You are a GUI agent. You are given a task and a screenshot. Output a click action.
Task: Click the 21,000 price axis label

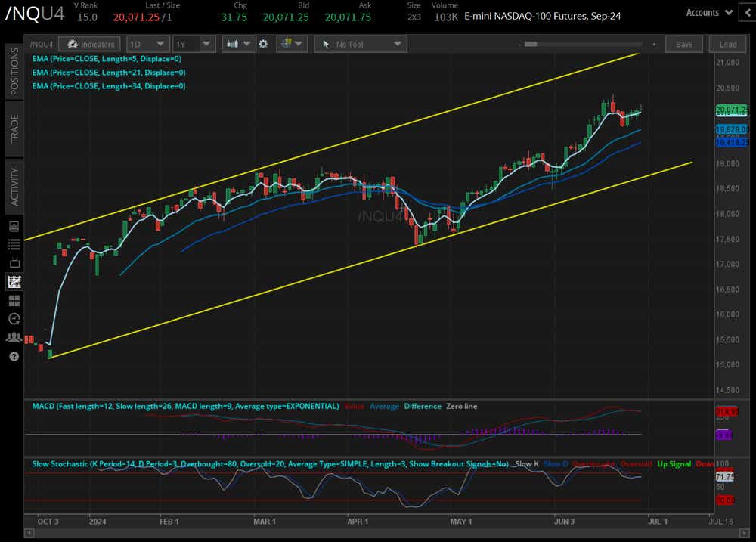(727, 62)
